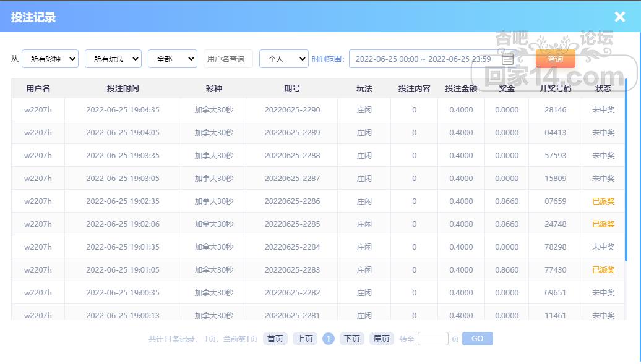Image resolution: width=641 pixels, height=364 pixels.
Task: Close the 投注记录 dialog with X
Action: click(x=619, y=17)
